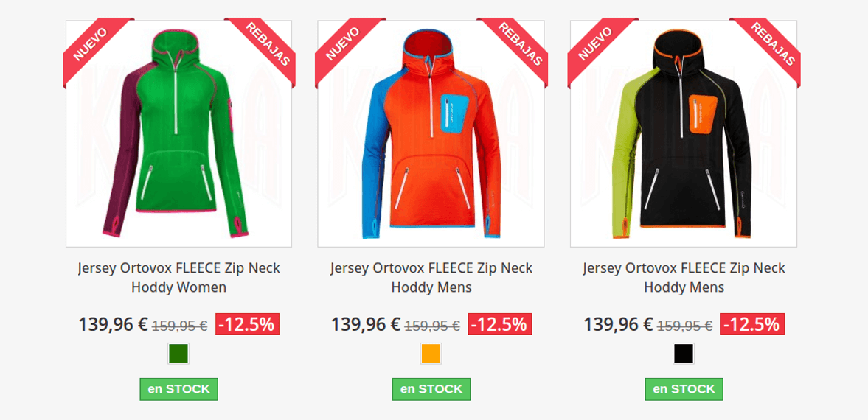Open the green women's hoody product image
Image resolution: width=868 pixels, height=420 pixels.
[x=178, y=133]
